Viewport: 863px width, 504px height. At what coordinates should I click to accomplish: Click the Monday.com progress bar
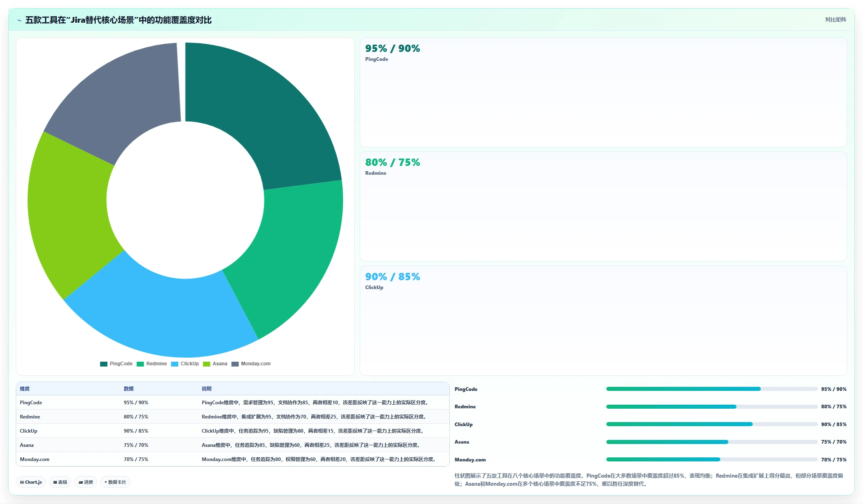pyautogui.click(x=712, y=459)
